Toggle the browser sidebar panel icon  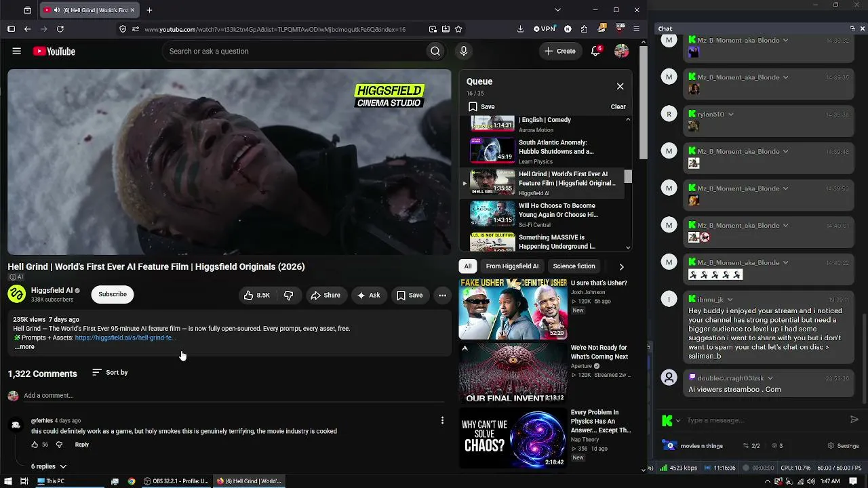click(11, 29)
